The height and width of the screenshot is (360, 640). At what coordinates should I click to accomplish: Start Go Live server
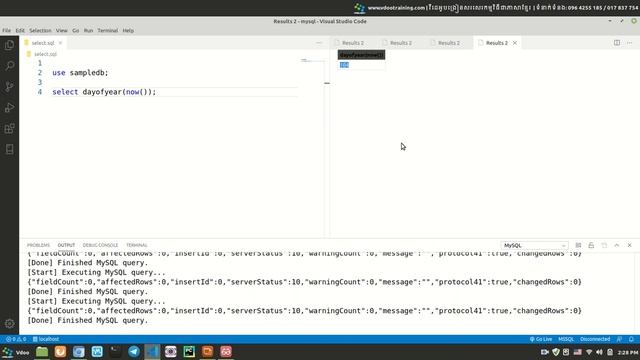541,339
